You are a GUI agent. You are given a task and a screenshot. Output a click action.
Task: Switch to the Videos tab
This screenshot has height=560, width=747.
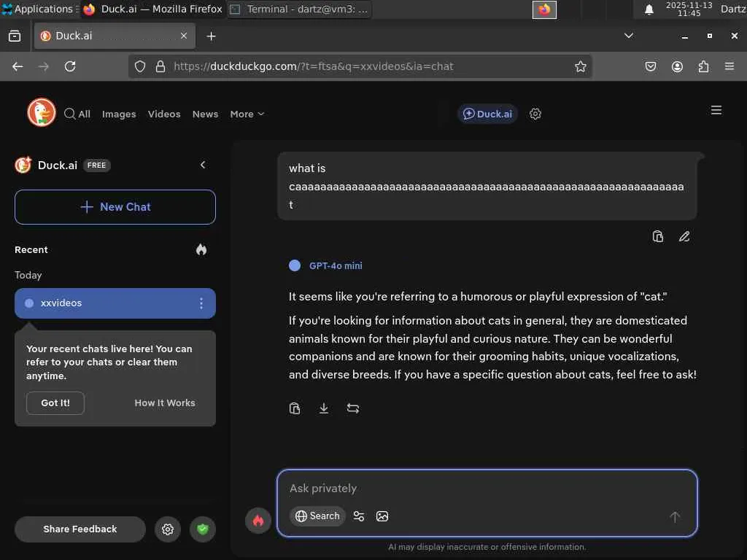(x=164, y=114)
